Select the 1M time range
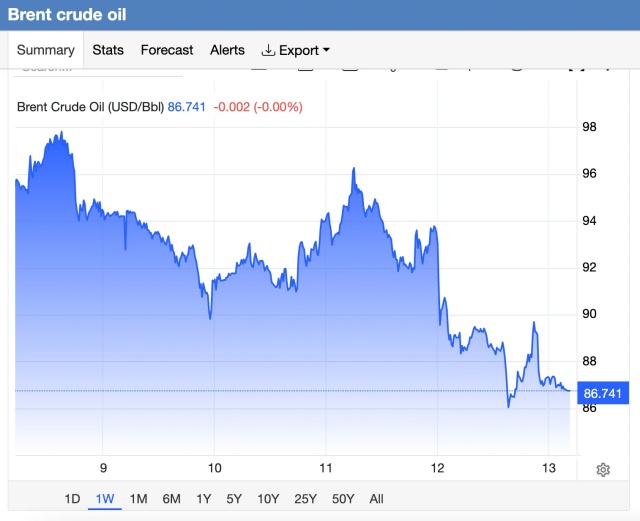Image resolution: width=640 pixels, height=521 pixels. pos(138,499)
